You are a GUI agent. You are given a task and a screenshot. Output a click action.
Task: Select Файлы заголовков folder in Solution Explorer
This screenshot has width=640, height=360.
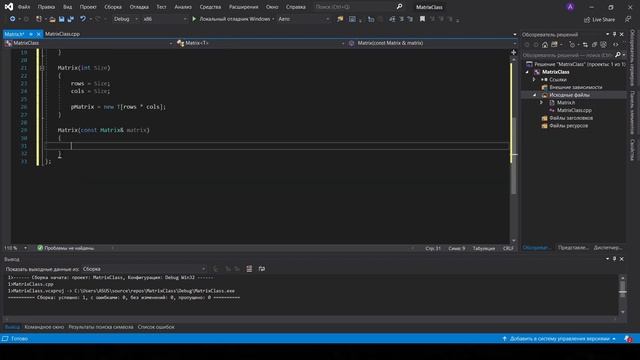pos(571,118)
